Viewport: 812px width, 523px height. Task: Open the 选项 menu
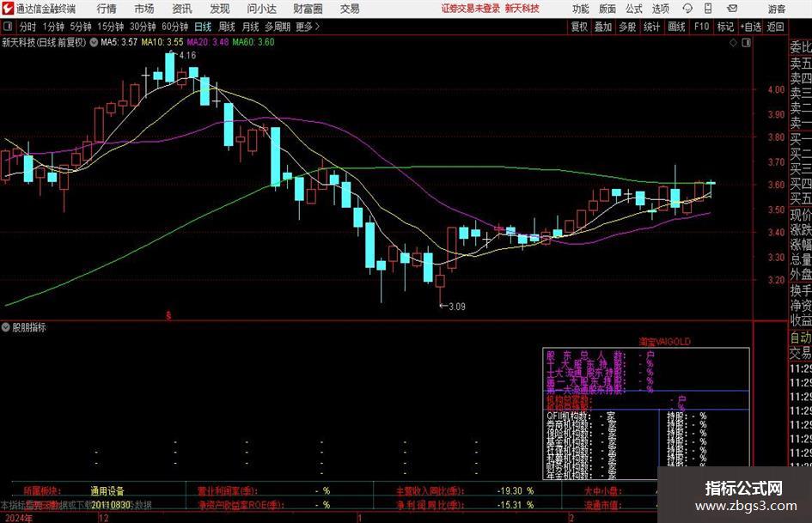(x=660, y=9)
